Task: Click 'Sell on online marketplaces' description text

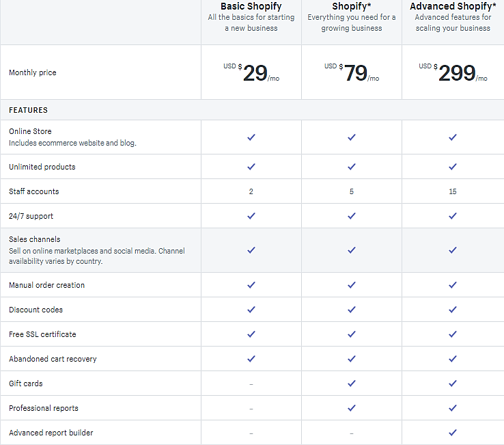Action: pos(97,256)
